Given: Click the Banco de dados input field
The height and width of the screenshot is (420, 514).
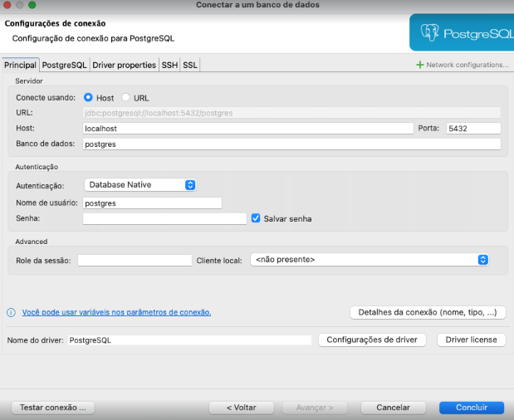Looking at the screenshot, I should tap(291, 144).
